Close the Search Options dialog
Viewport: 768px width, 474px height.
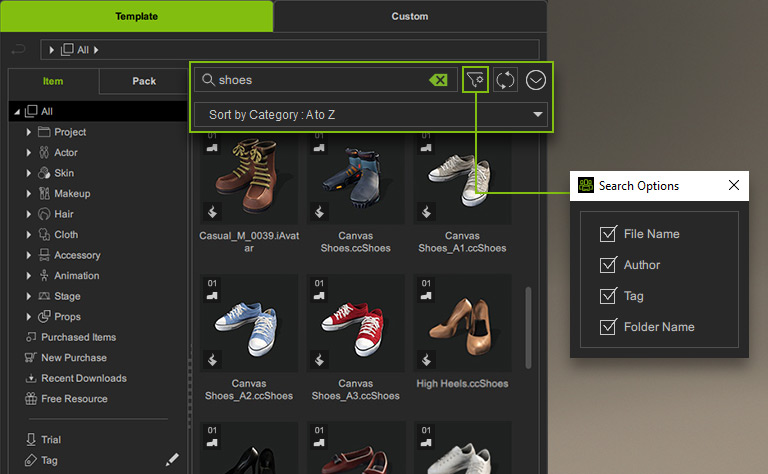pos(734,185)
